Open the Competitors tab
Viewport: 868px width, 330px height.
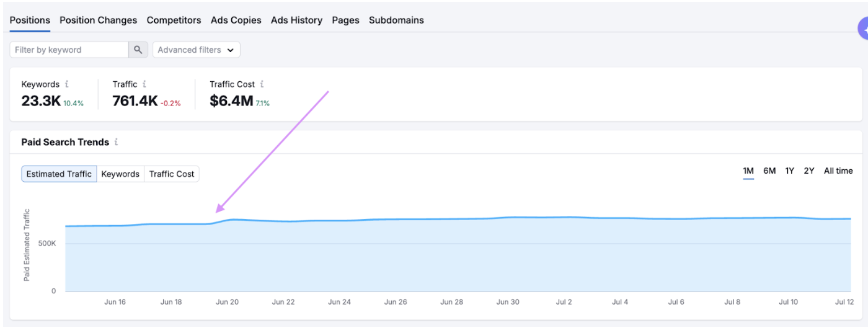click(174, 20)
